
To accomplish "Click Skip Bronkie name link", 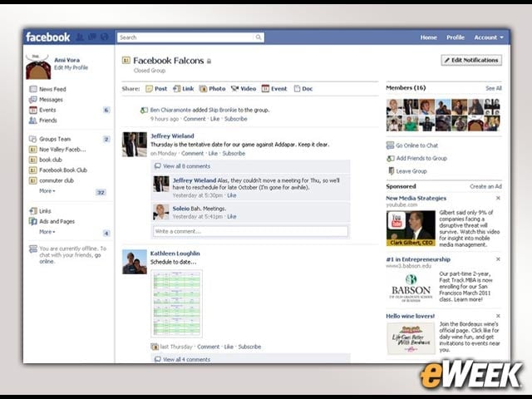I will click(x=223, y=111).
